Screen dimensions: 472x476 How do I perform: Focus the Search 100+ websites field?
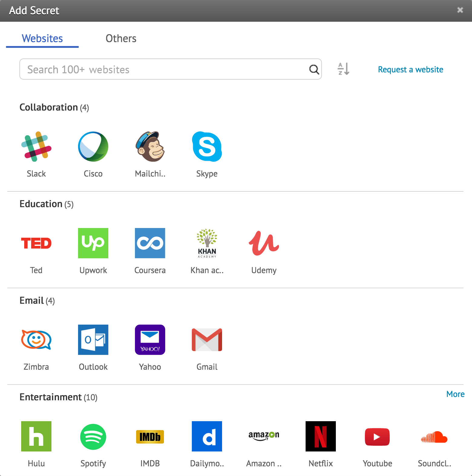(163, 69)
